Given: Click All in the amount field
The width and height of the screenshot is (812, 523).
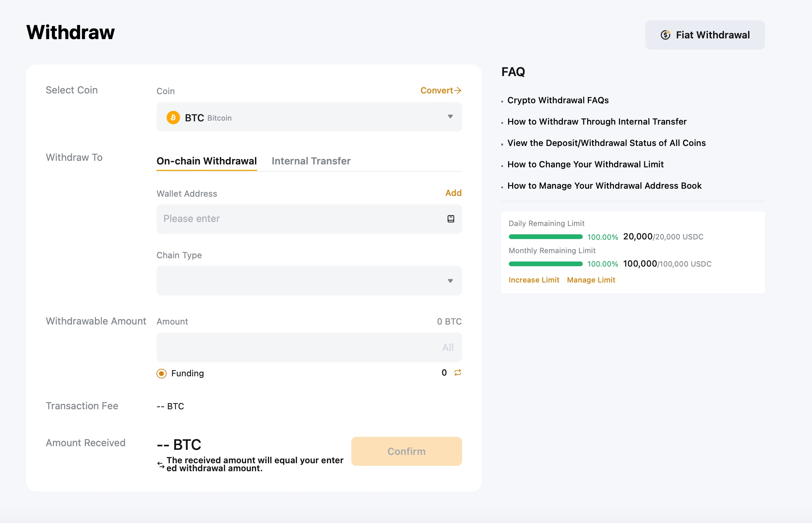Looking at the screenshot, I should pyautogui.click(x=448, y=347).
